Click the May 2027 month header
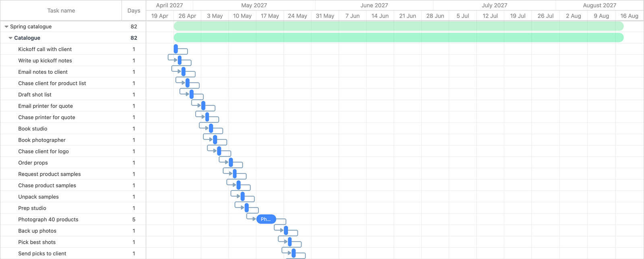The height and width of the screenshot is (259, 644). 254,5
